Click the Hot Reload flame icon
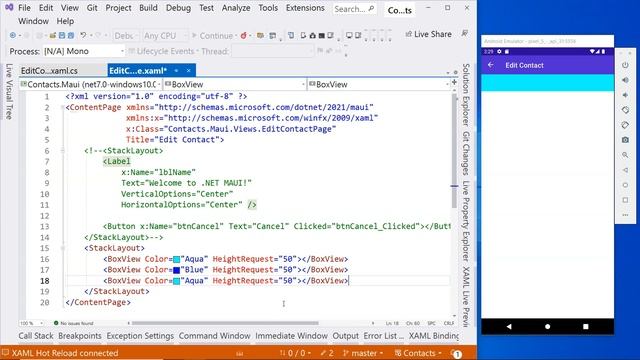This screenshot has width=640, height=360. (x=243, y=36)
